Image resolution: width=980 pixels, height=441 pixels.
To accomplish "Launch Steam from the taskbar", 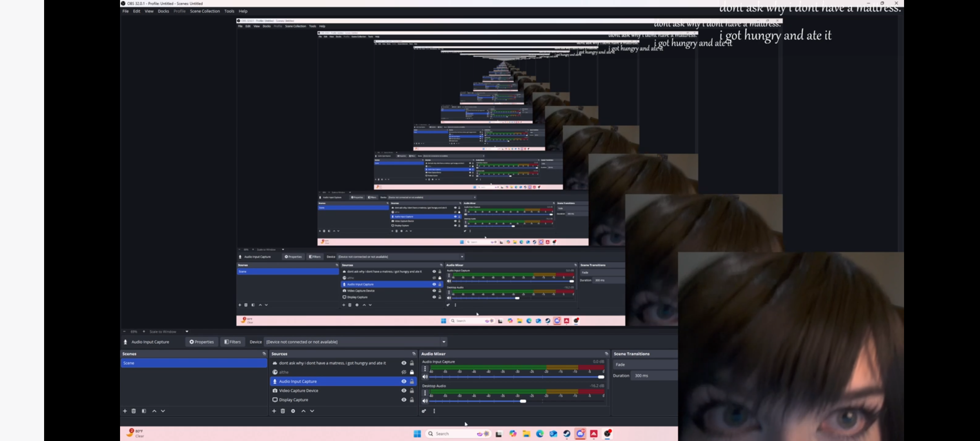I will [567, 434].
